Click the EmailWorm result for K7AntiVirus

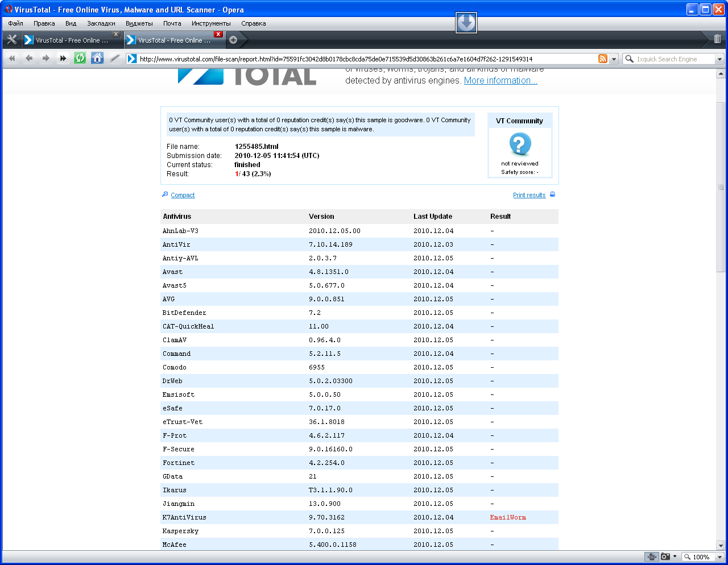coord(508,517)
